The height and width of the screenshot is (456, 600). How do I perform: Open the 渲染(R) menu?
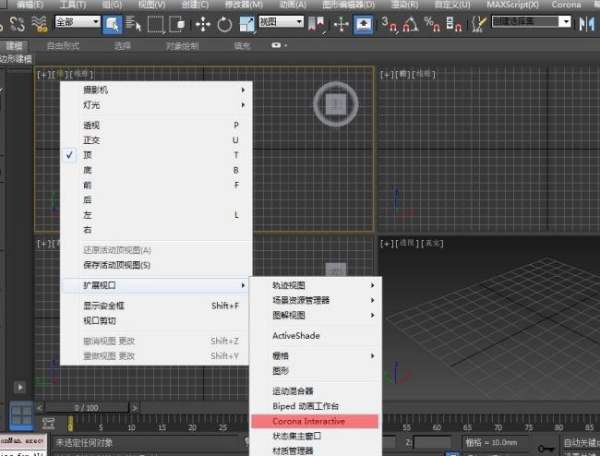pyautogui.click(x=404, y=5)
